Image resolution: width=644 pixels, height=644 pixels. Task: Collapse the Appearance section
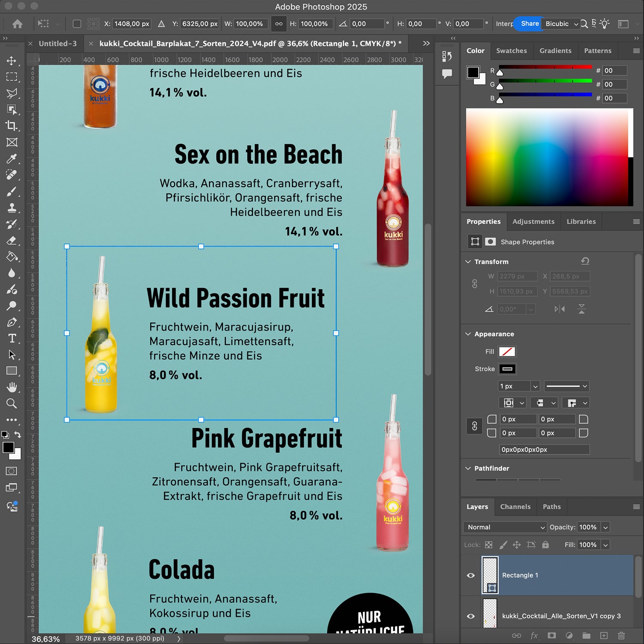tap(468, 334)
